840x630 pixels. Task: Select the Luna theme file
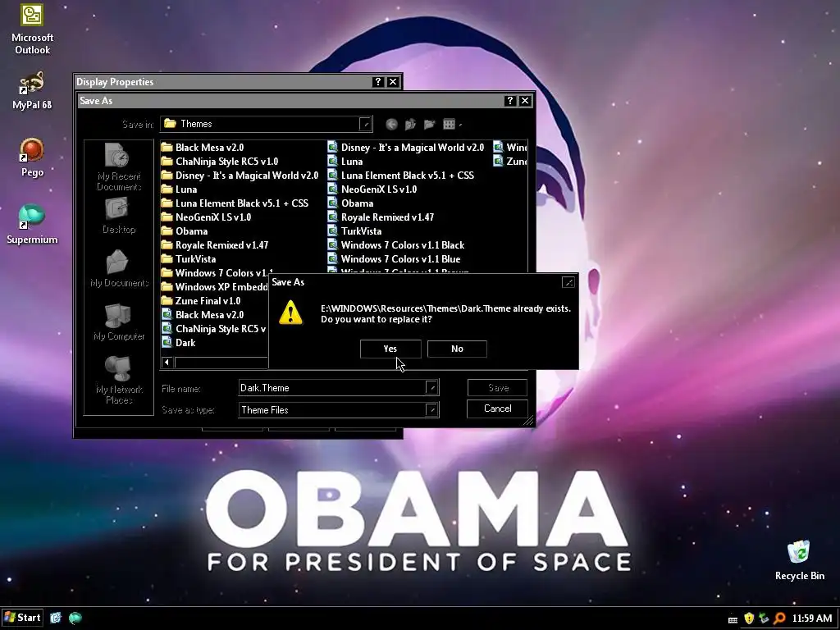pos(345,162)
